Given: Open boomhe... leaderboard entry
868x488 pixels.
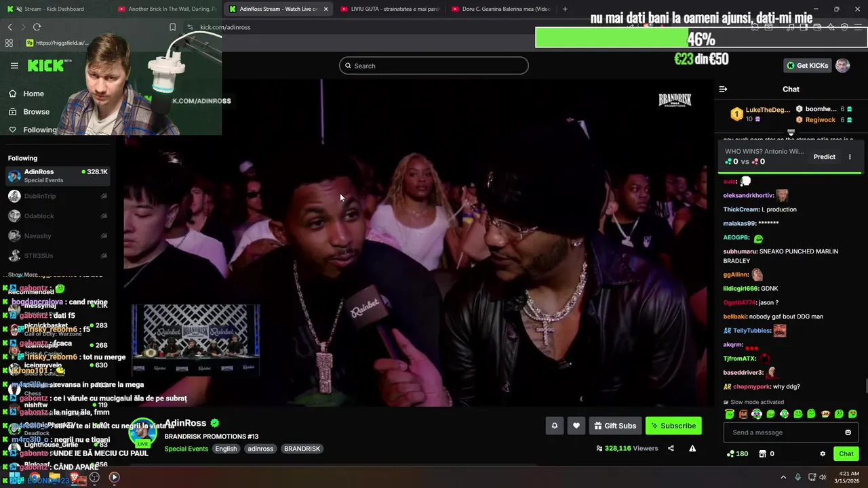Looking at the screenshot, I should 823,109.
